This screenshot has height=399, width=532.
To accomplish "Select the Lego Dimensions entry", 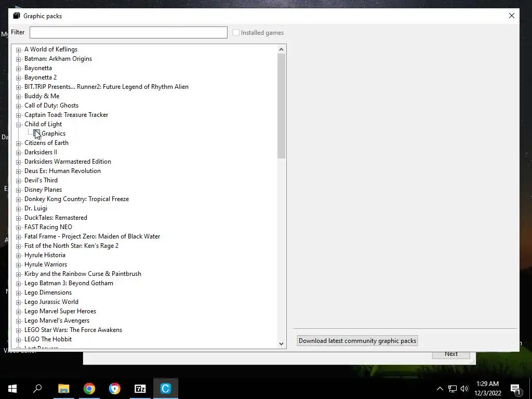I will point(48,292).
